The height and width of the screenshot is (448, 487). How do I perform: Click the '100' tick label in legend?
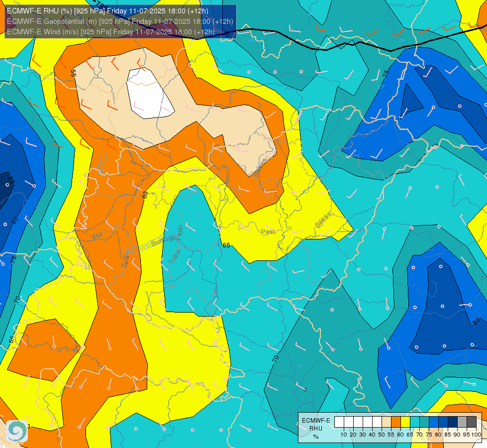point(477,435)
